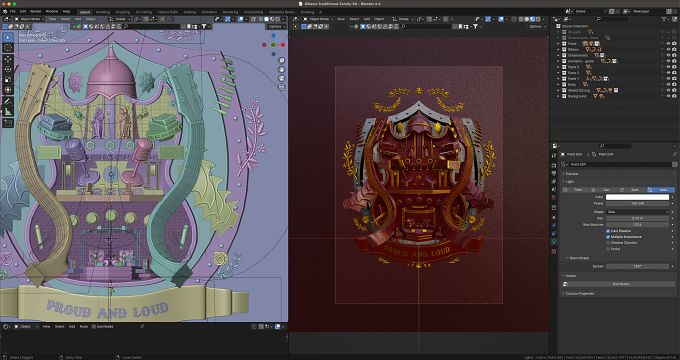Select the Cursor tool in left toolbar
680x360 pixels.
click(8, 47)
